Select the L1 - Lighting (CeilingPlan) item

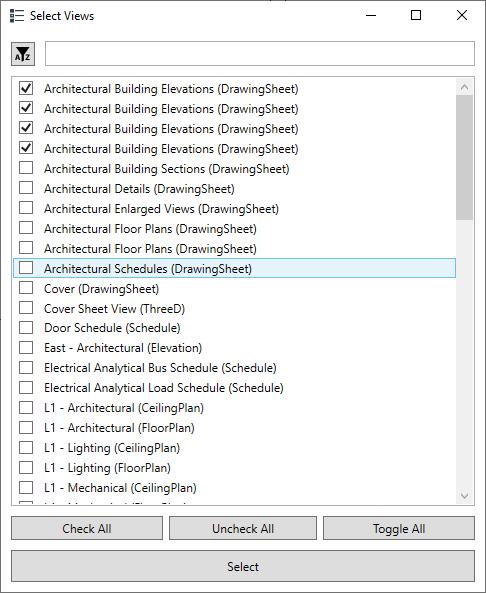(112, 448)
